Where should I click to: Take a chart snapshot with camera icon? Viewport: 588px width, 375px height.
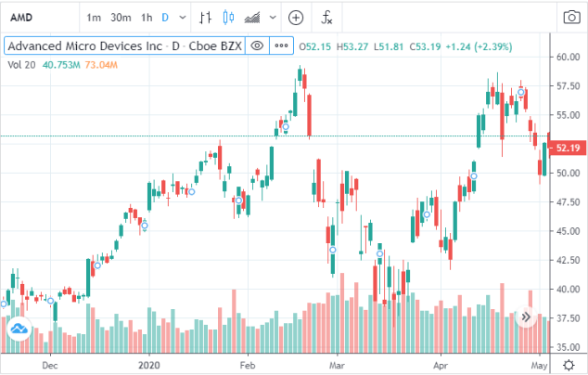571,18
